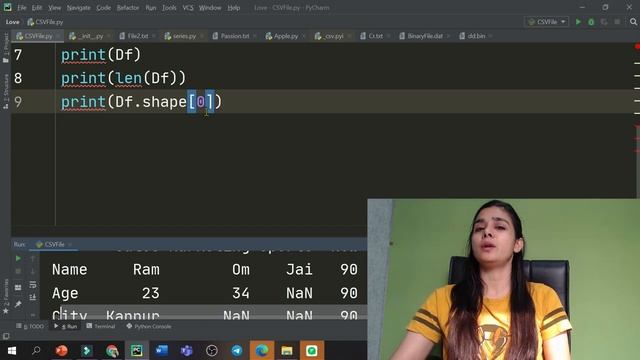Open PowerPoint from the taskbar
Viewport: 640px width, 360px height.
pos(61,351)
